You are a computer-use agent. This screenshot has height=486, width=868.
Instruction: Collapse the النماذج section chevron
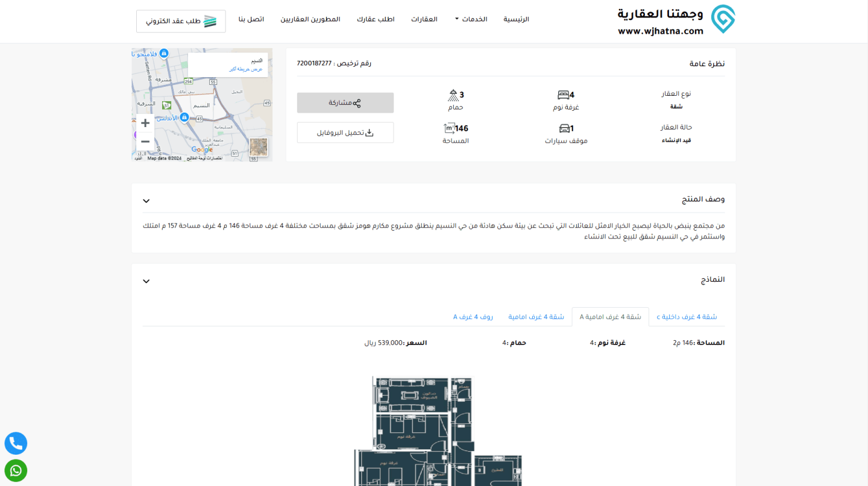pos(146,281)
